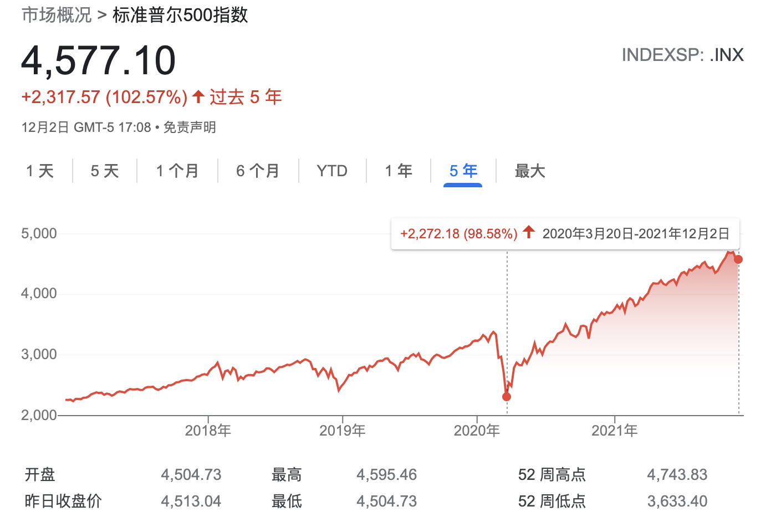Click the March 2020 low point marker
This screenshot has width=776, height=532.
(x=507, y=397)
